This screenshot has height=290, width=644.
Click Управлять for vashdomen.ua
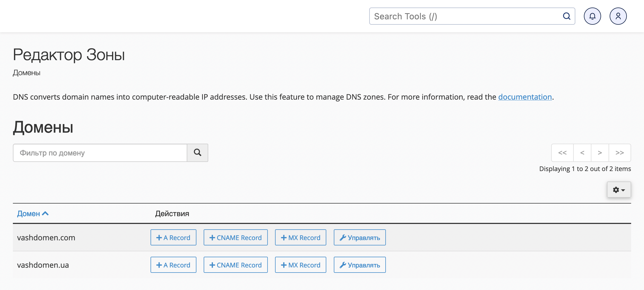click(360, 265)
